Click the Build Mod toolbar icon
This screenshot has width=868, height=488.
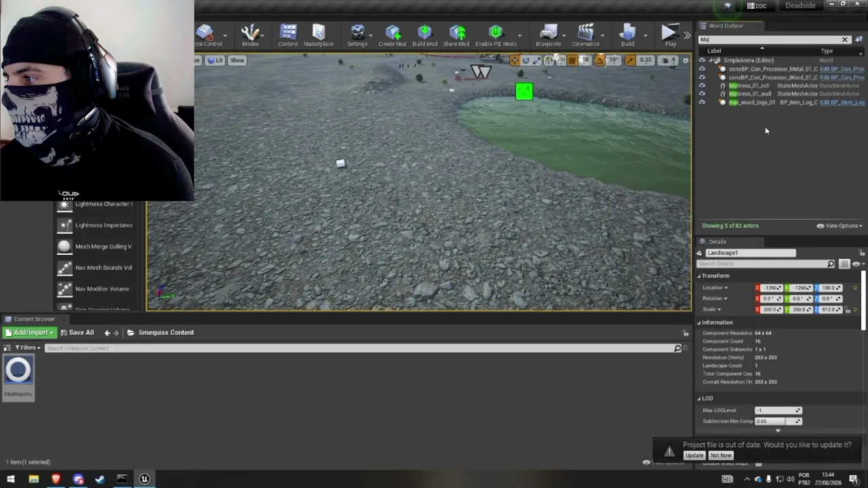coord(425,35)
